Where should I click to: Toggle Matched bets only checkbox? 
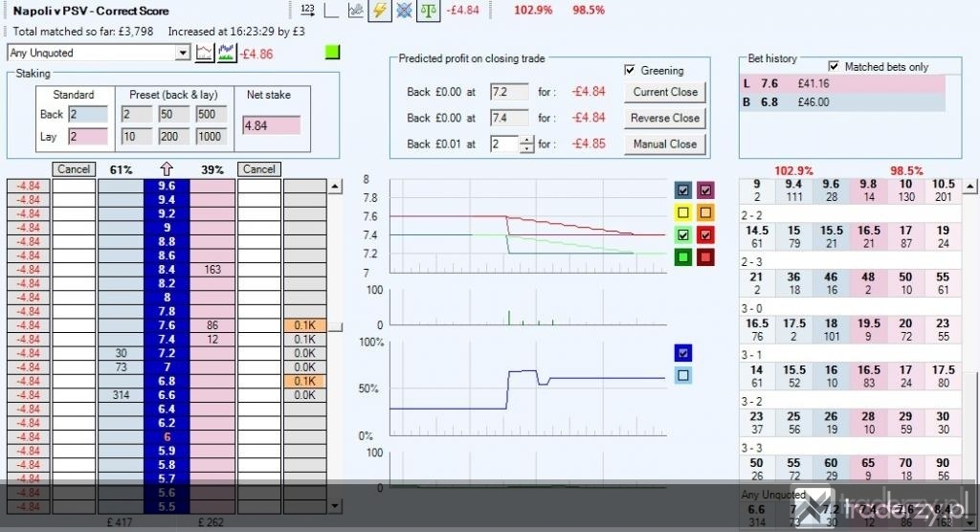pos(834,66)
